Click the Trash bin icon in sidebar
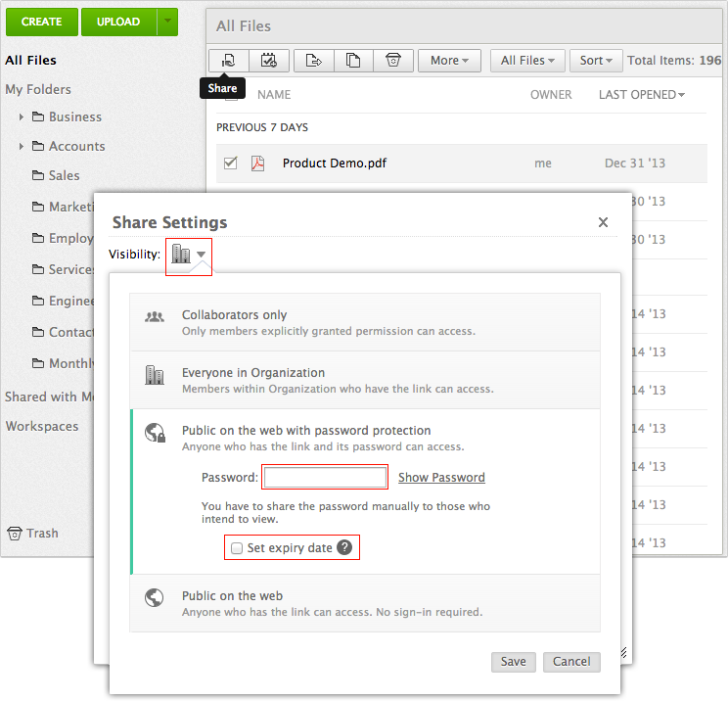Screen dimensions: 728x701 click(15, 534)
